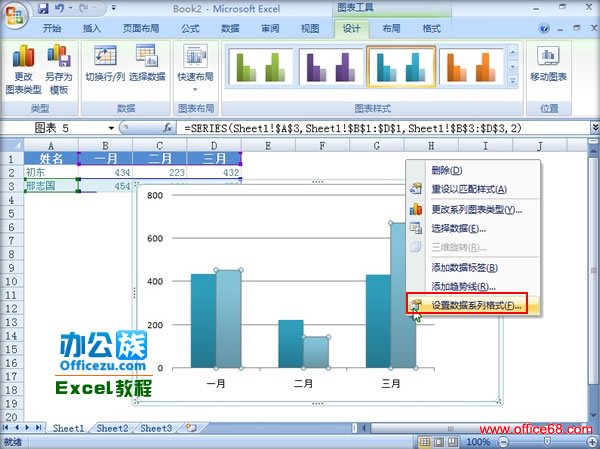Image resolution: width=600 pixels, height=449 pixels.
Task: Click inside the SERIES formula bar
Action: tap(383, 128)
